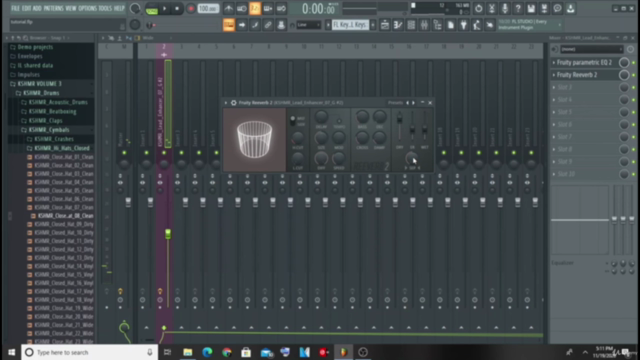Click the chat bubble icon
The height and width of the screenshot is (360, 640).
click(557, 8)
